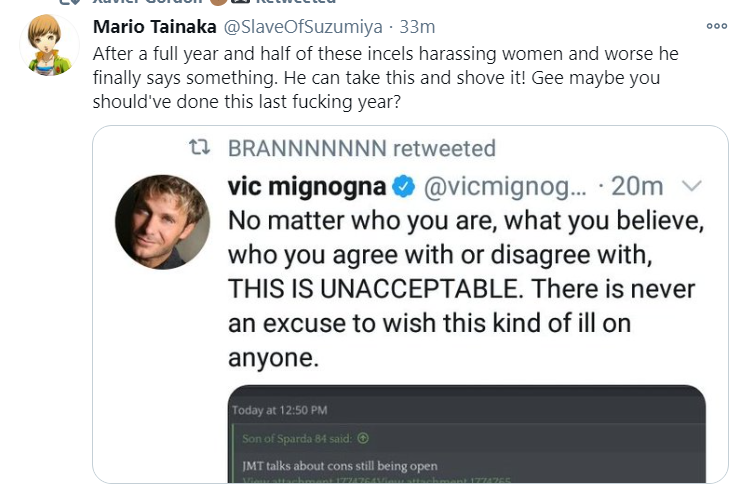Image resolution: width=744 pixels, height=493 pixels.
Task: Click the vic mignogna display name
Action: [x=307, y=186]
